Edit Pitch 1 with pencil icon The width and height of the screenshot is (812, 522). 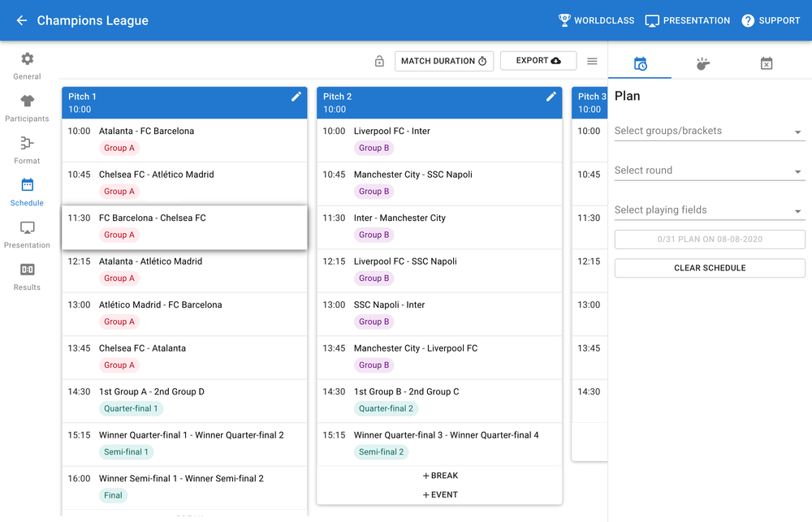pyautogui.click(x=296, y=97)
